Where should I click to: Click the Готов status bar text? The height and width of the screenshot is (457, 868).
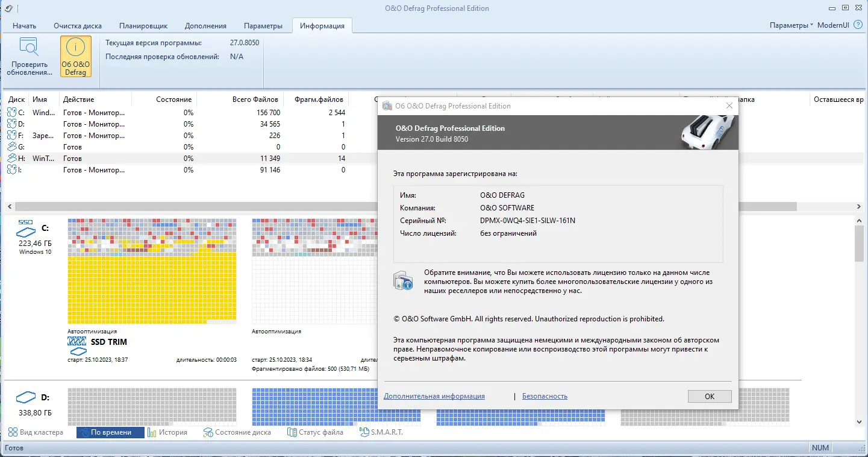pyautogui.click(x=14, y=448)
